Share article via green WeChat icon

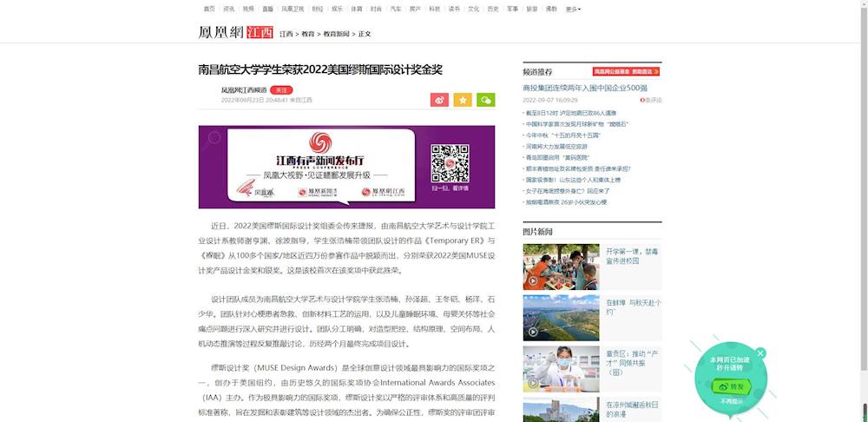pos(485,100)
